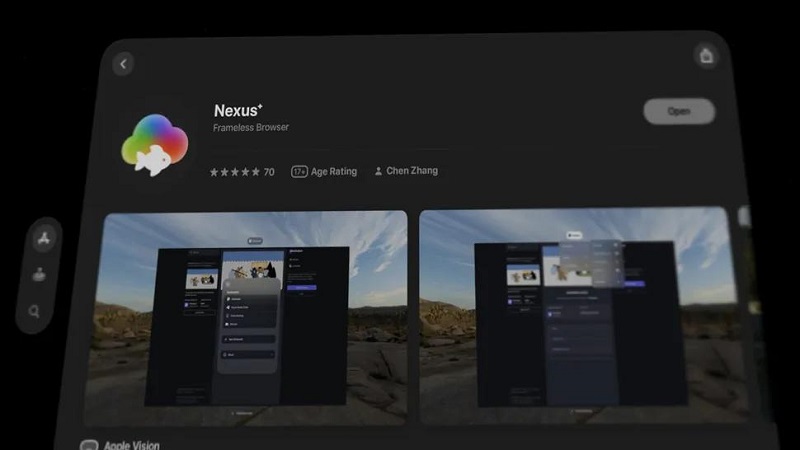View the first app preview screenshot
This screenshot has height=450, width=800.
click(x=245, y=317)
